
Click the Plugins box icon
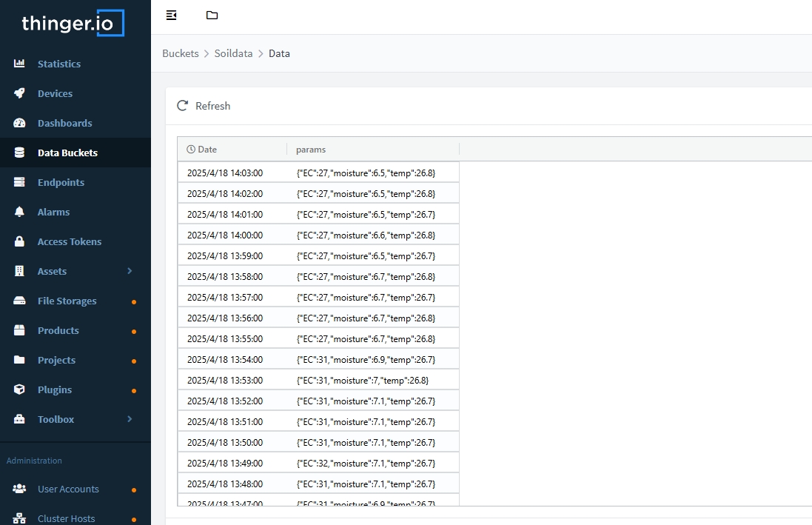[19, 389]
